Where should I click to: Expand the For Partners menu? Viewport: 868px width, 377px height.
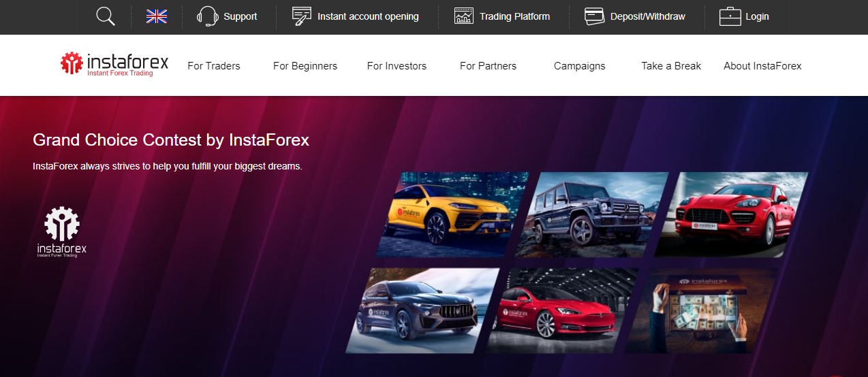click(x=488, y=66)
